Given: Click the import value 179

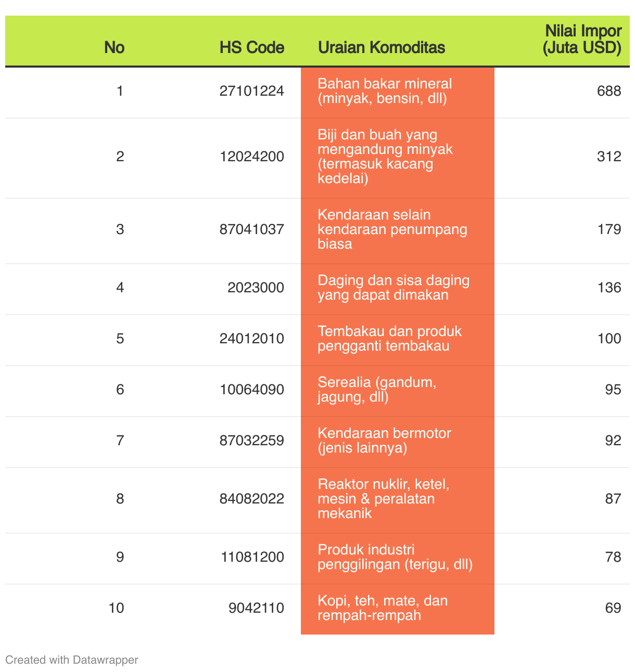Looking at the screenshot, I should click(609, 230).
